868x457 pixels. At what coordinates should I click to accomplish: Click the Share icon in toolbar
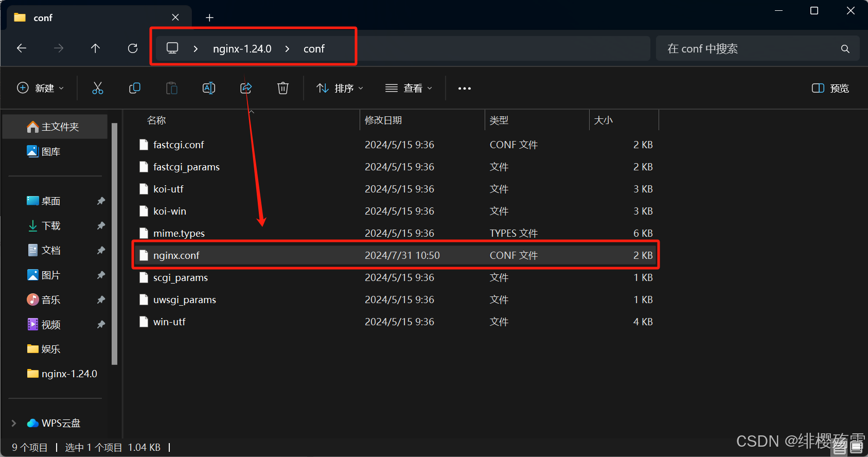(x=246, y=89)
